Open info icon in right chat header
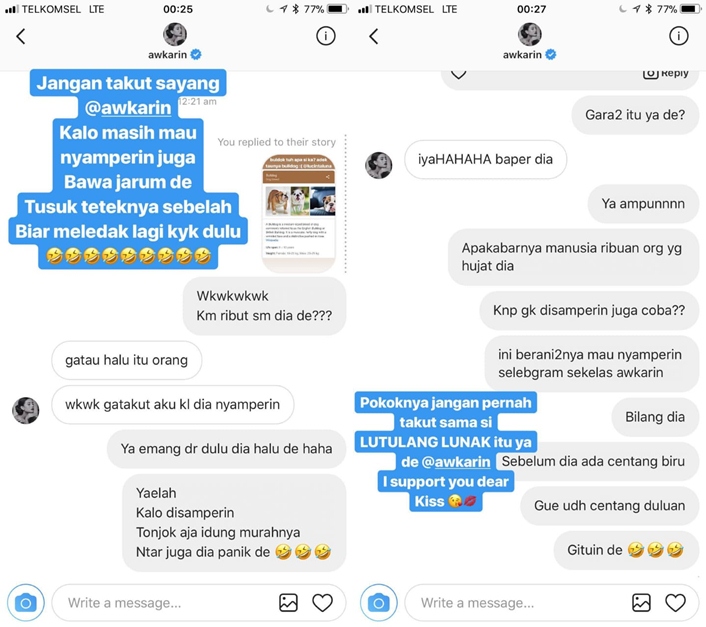Image resolution: width=706 pixels, height=627 pixels. click(x=679, y=36)
